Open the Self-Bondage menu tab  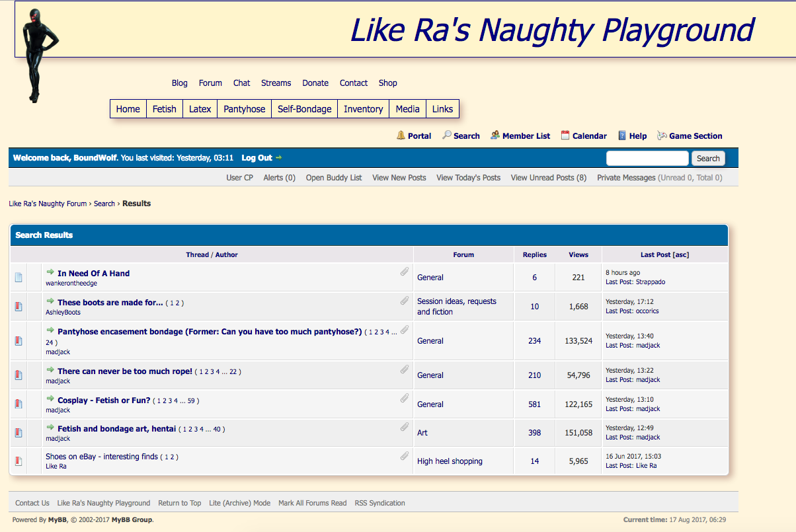click(x=304, y=109)
